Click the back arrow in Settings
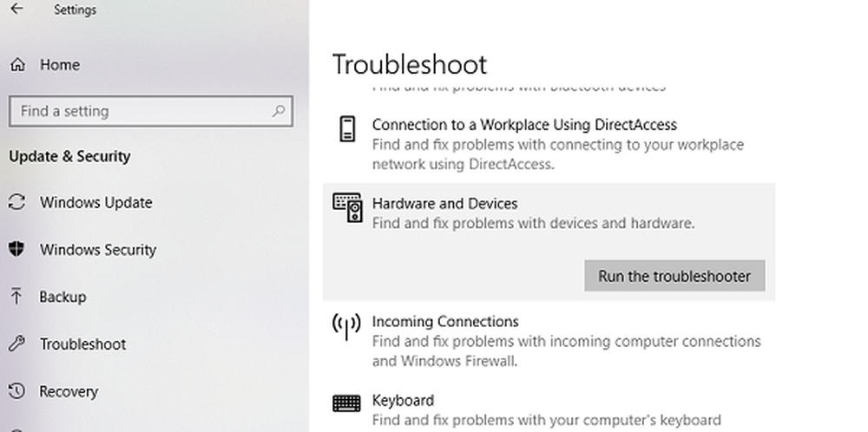This screenshot has height=432, width=868. pos(16,10)
